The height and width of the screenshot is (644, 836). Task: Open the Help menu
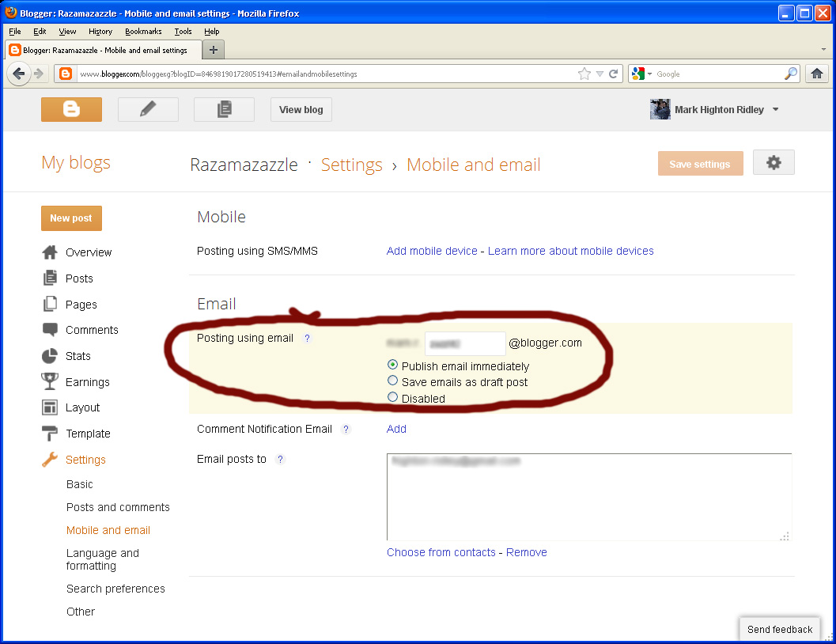pos(212,32)
